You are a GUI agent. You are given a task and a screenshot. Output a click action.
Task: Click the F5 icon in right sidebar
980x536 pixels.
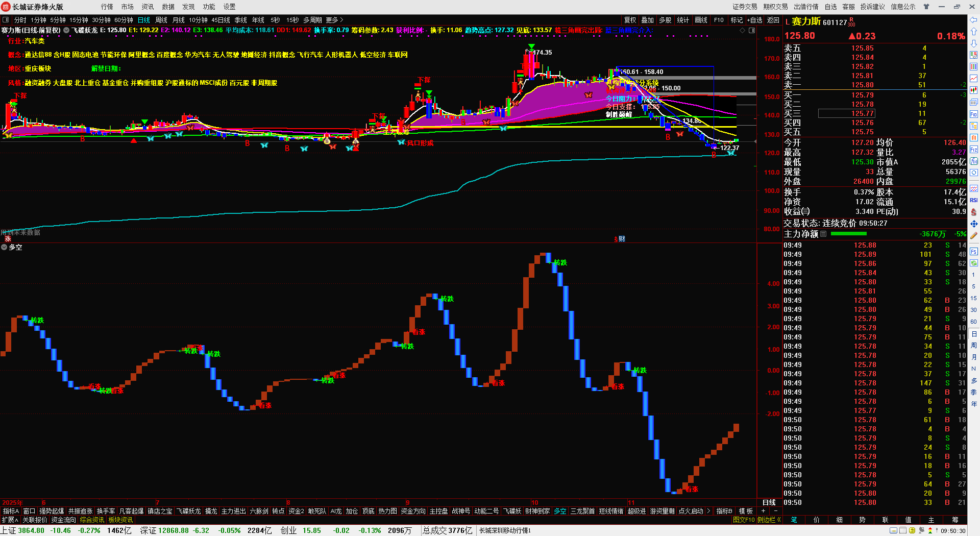pos(974,252)
